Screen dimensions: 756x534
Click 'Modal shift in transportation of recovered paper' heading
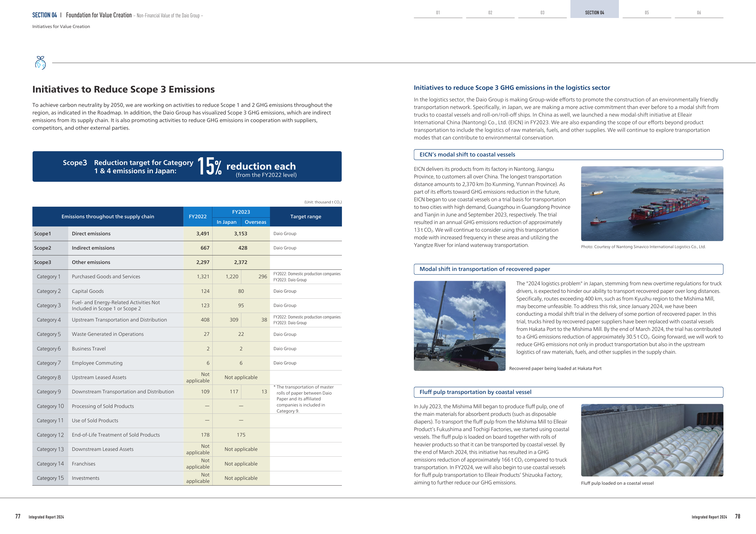(x=484, y=269)
